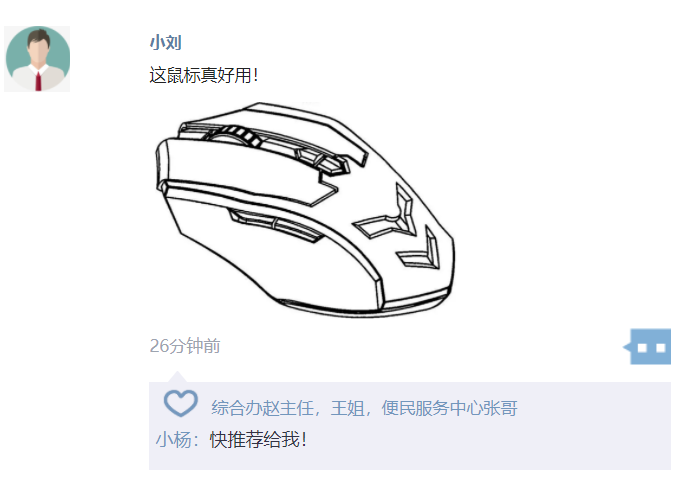The image size is (689, 485).
Task: Tap the heart like icon
Action: click(181, 403)
